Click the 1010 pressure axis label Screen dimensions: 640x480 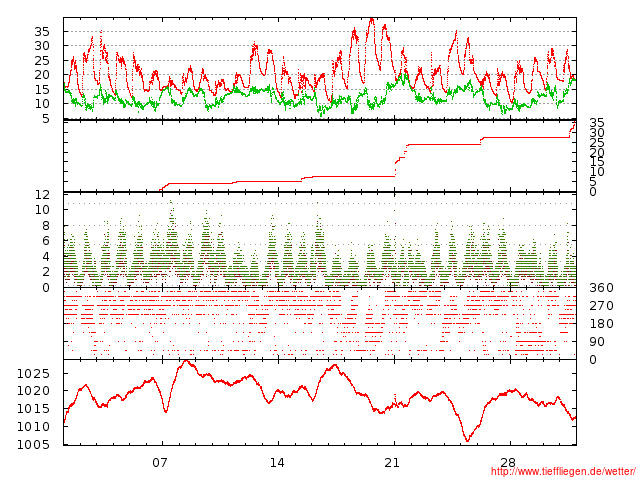tap(33, 427)
